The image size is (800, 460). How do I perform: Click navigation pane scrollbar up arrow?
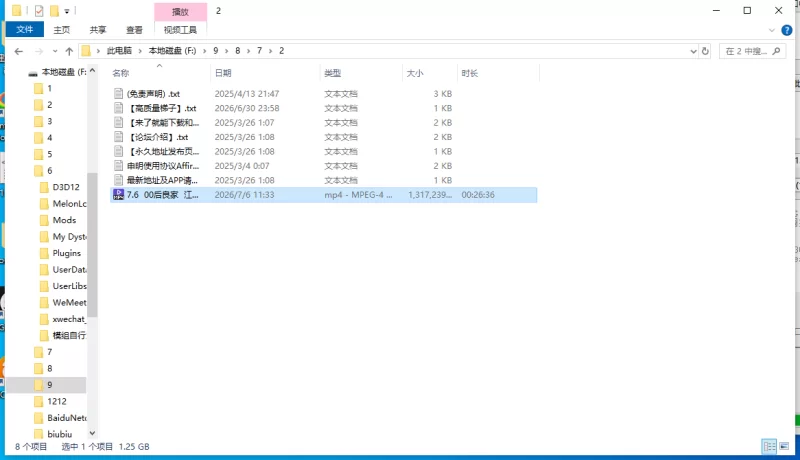(x=92, y=71)
